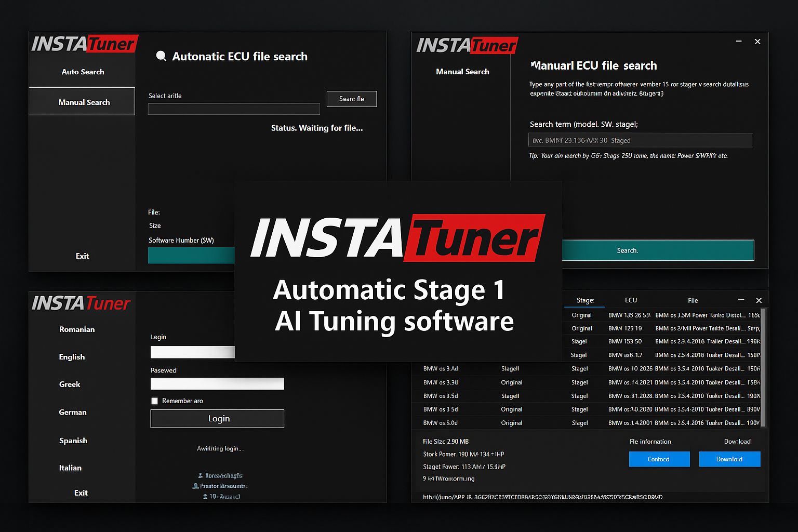The image size is (798, 532).
Task: Select row BMW 129 19
Action: click(x=663, y=328)
